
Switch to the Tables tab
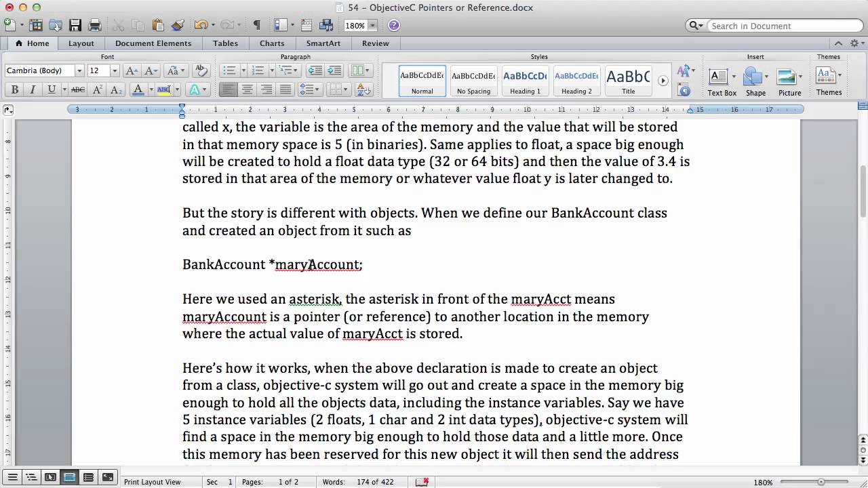coord(225,43)
